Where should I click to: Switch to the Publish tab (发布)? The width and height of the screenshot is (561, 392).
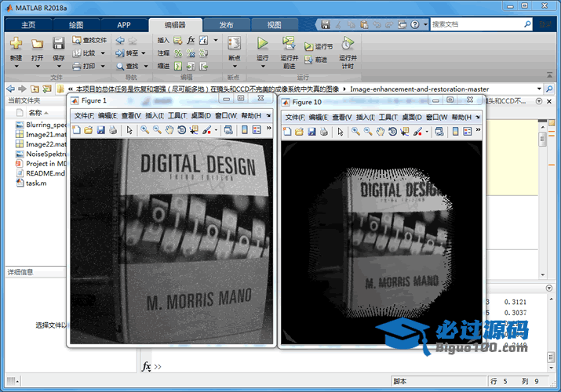click(226, 24)
